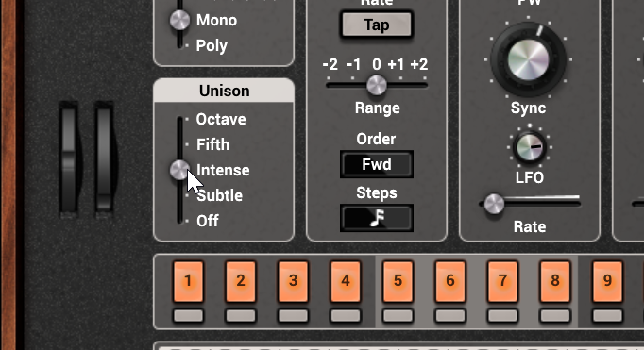
Task: Choose Subtle unison setting
Action: (x=219, y=195)
